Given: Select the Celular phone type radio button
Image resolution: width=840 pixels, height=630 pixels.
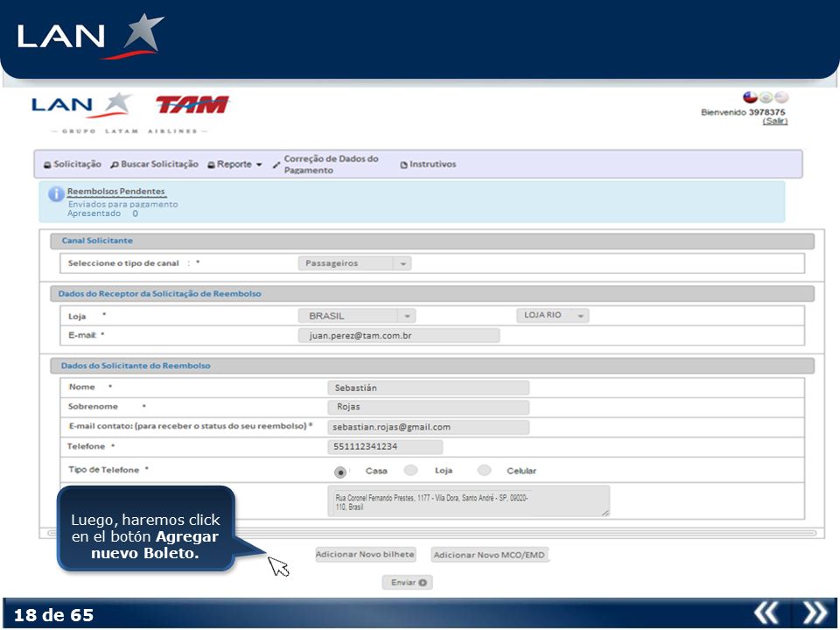Looking at the screenshot, I should (x=484, y=471).
